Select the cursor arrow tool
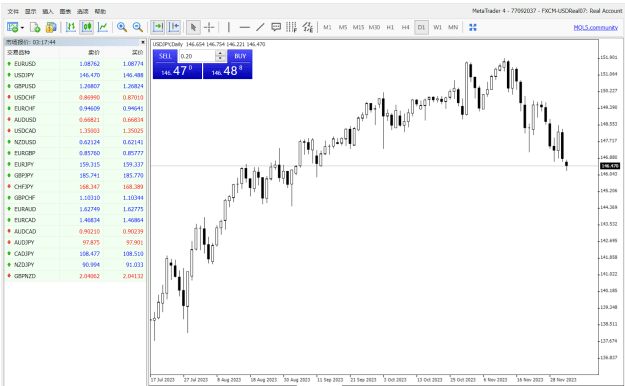The height and width of the screenshot is (386, 625). [x=193, y=27]
